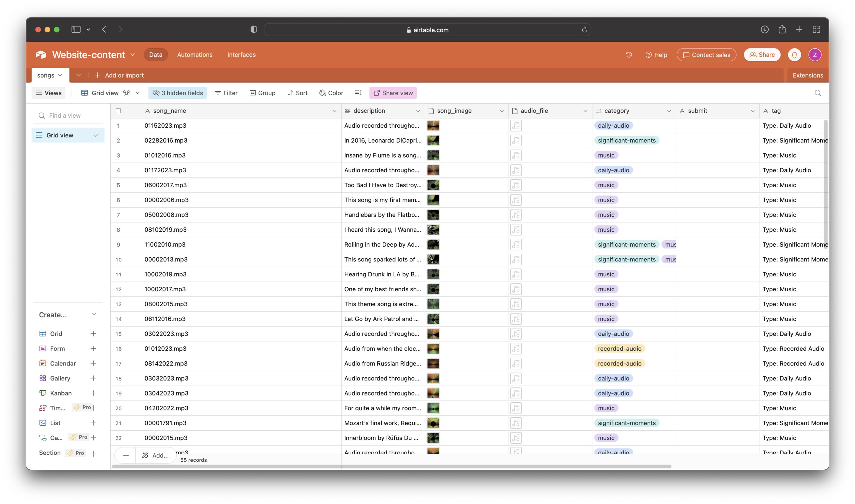Open the Group menu
Image resolution: width=855 pixels, height=504 pixels.
[x=262, y=93]
